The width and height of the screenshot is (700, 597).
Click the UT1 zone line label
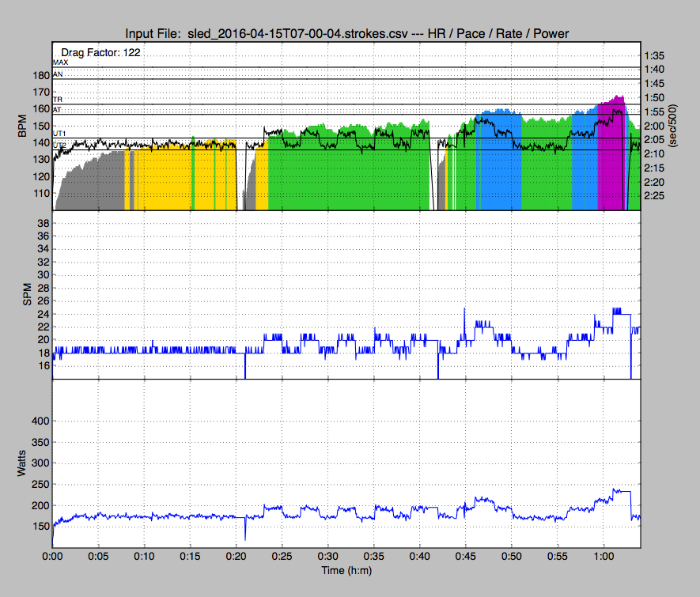(x=60, y=134)
